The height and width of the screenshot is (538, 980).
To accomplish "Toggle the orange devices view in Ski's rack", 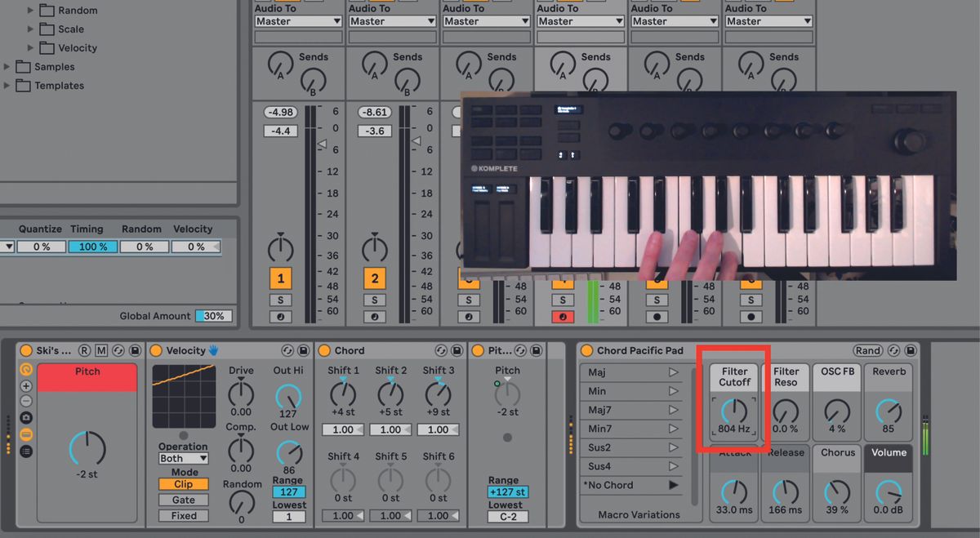I will (26, 434).
